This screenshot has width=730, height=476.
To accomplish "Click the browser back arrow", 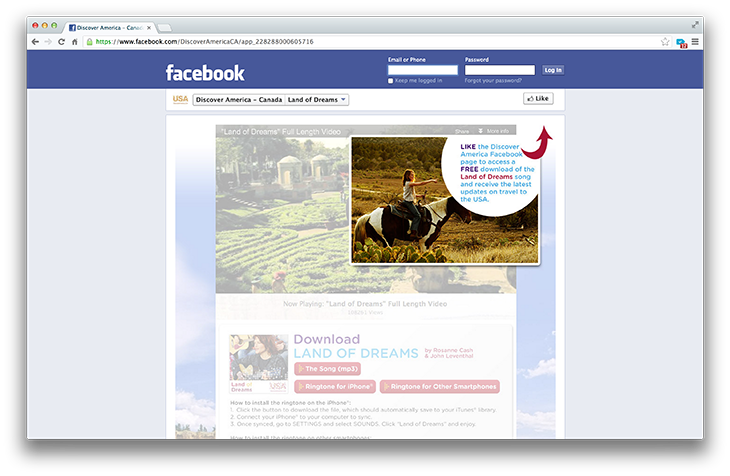I will pyautogui.click(x=36, y=42).
